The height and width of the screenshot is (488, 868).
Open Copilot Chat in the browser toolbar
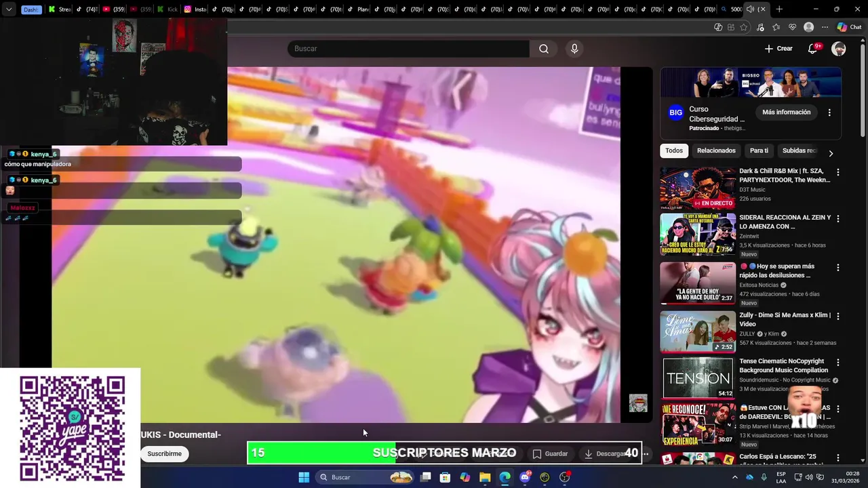pyautogui.click(x=849, y=27)
